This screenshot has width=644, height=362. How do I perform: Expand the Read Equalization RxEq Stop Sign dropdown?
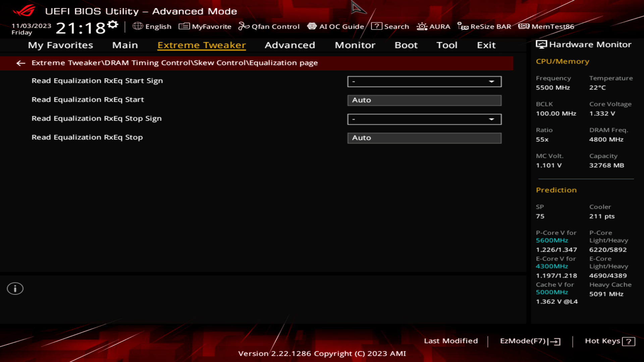pyautogui.click(x=424, y=119)
